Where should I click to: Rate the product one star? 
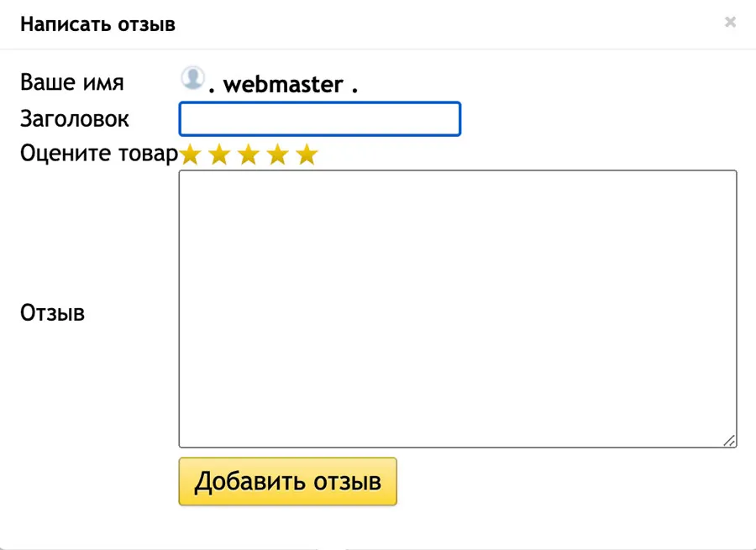coord(191,155)
